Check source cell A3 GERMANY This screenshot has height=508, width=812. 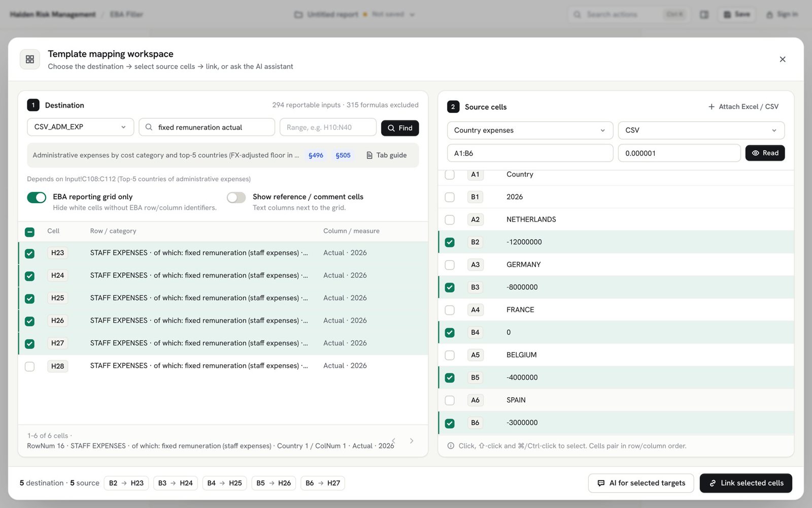tap(450, 265)
